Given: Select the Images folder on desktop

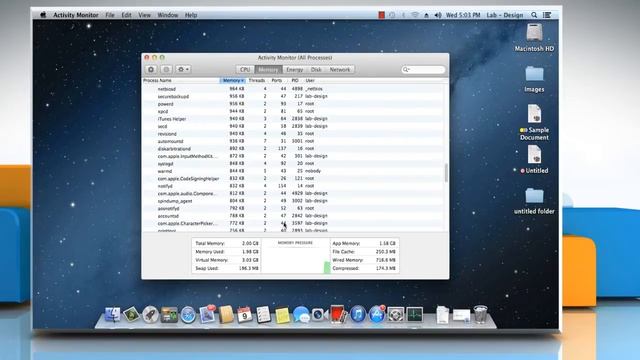Looking at the screenshot, I should [x=534, y=79].
